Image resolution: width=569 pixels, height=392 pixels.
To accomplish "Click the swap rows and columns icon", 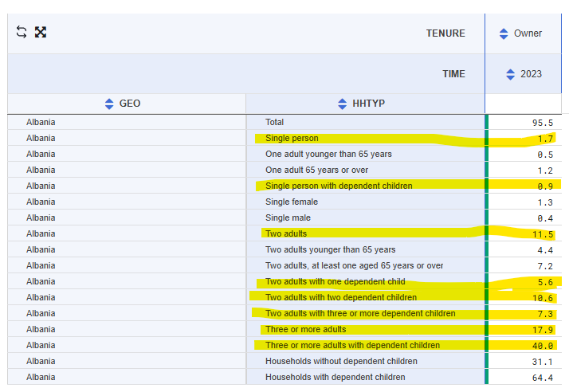I will pos(22,32).
